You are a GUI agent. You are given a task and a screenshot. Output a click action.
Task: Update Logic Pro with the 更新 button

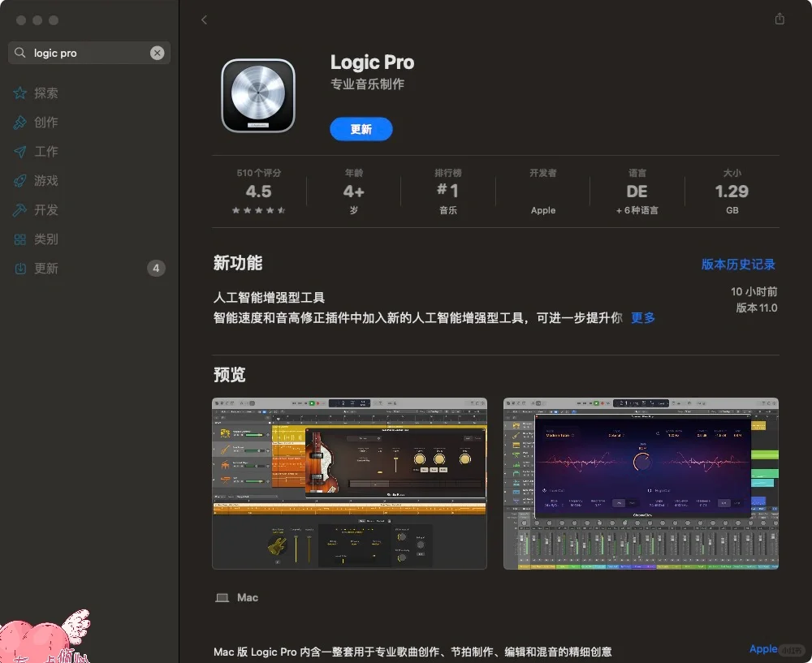point(361,128)
